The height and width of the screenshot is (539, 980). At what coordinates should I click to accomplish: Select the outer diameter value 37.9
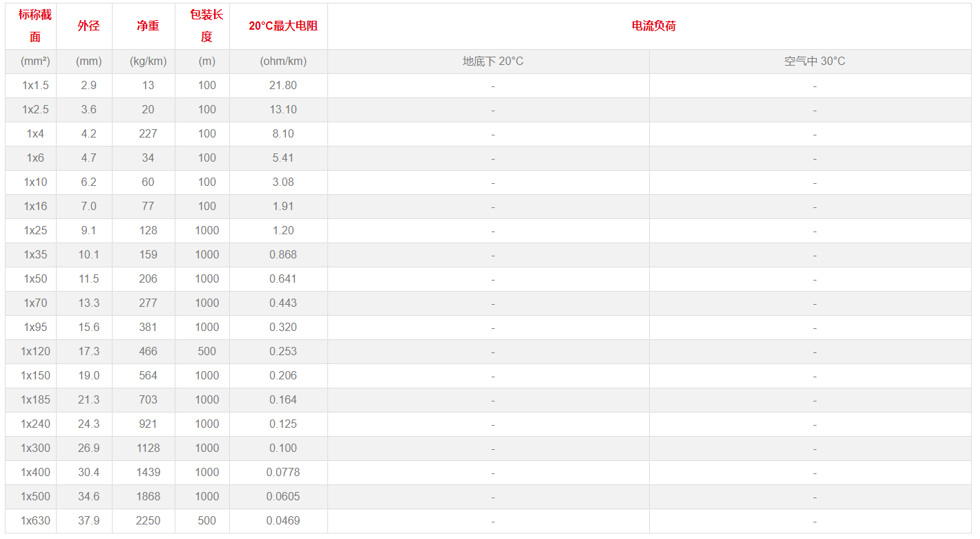(x=88, y=520)
